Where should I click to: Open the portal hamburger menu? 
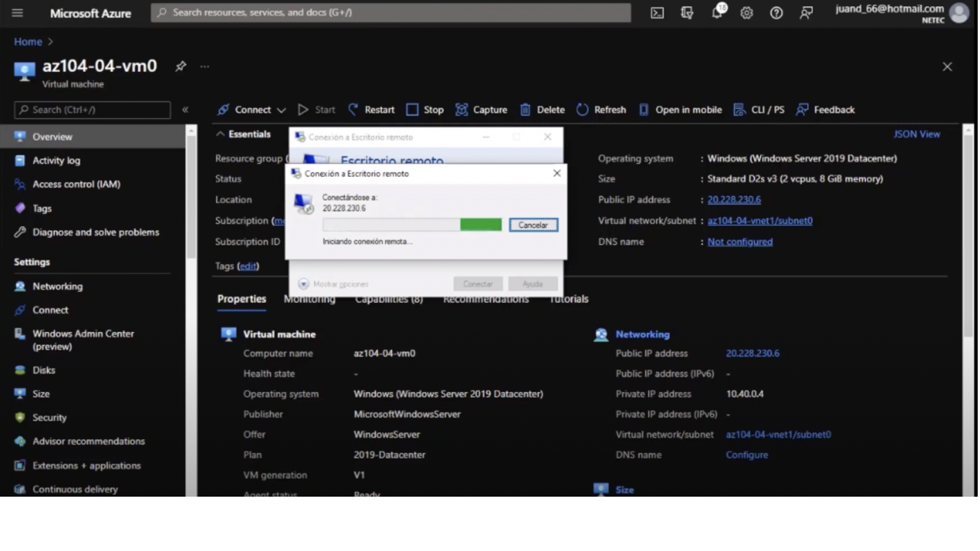click(17, 13)
